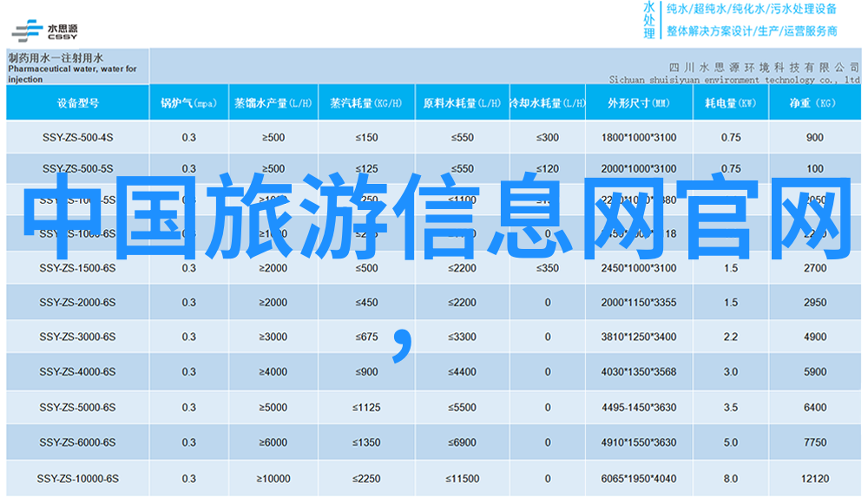The height and width of the screenshot is (504, 868).
Task: Select the 耗电量(KW) column header
Action: 730,102
